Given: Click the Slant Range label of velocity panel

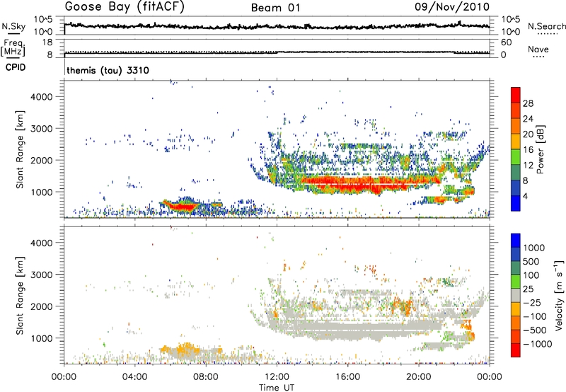Looking at the screenshot, I should (20, 295).
